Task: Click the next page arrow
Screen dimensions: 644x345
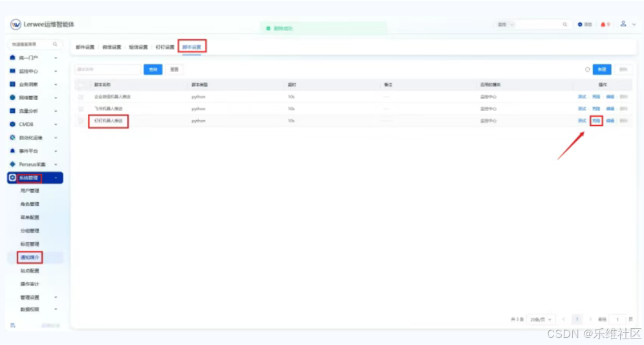Action: pos(590,319)
